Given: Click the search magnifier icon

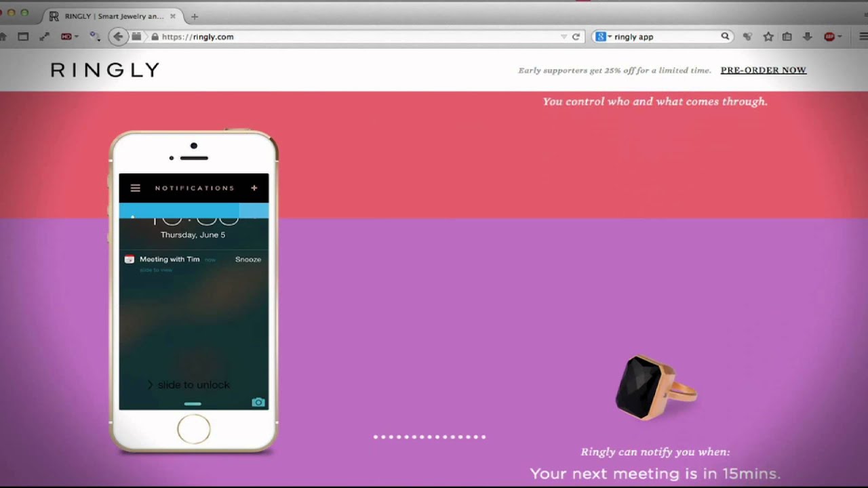Looking at the screenshot, I should coord(725,37).
